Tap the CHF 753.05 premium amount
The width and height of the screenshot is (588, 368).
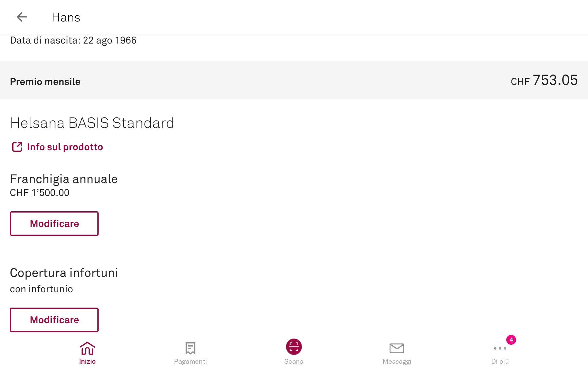coord(544,81)
